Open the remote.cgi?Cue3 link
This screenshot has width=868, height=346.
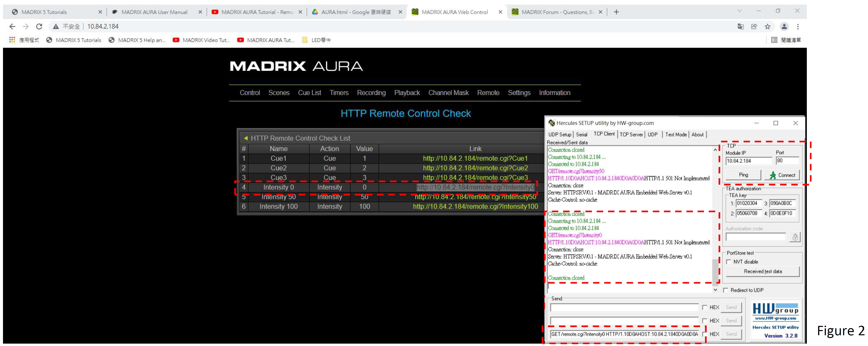(475, 177)
